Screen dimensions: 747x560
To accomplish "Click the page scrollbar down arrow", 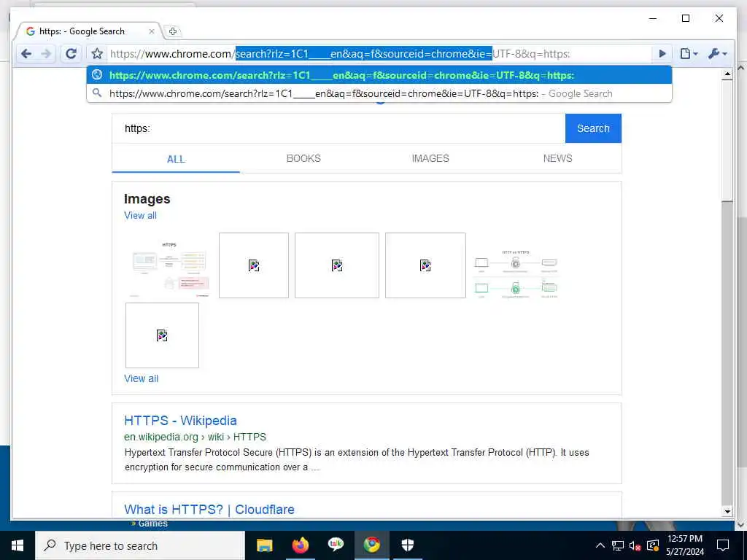I will click(x=727, y=512).
